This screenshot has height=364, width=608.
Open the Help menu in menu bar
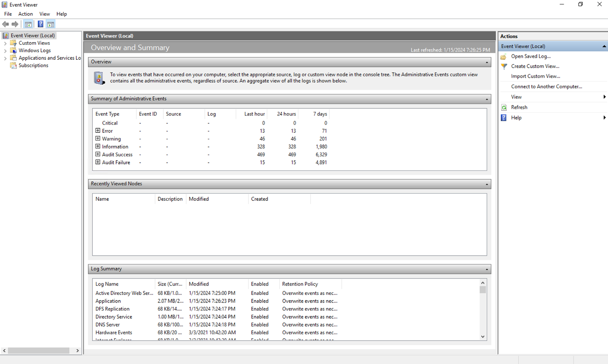[x=62, y=14]
